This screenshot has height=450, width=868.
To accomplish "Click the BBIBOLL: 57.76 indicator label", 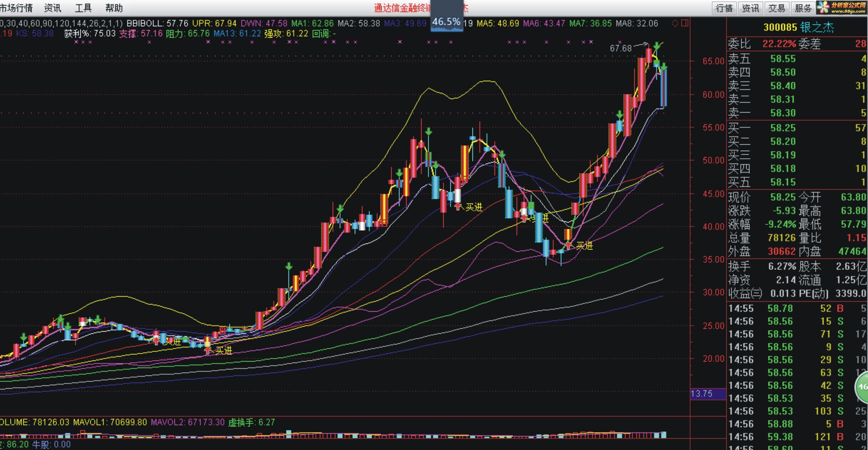I will click(157, 23).
